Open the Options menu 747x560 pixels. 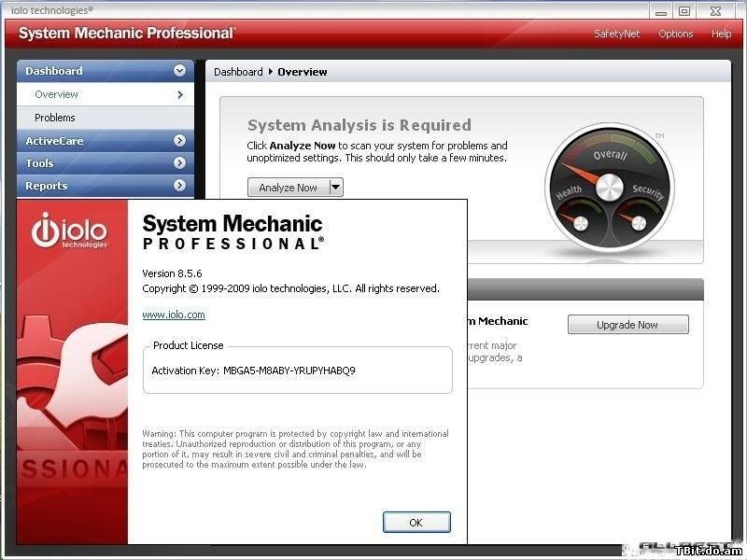click(675, 34)
